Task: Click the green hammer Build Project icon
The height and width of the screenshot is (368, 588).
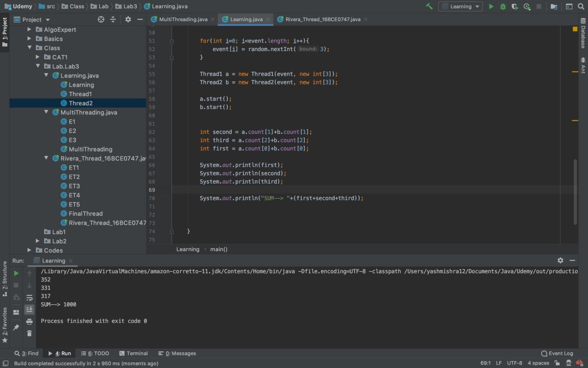Action: point(429,6)
